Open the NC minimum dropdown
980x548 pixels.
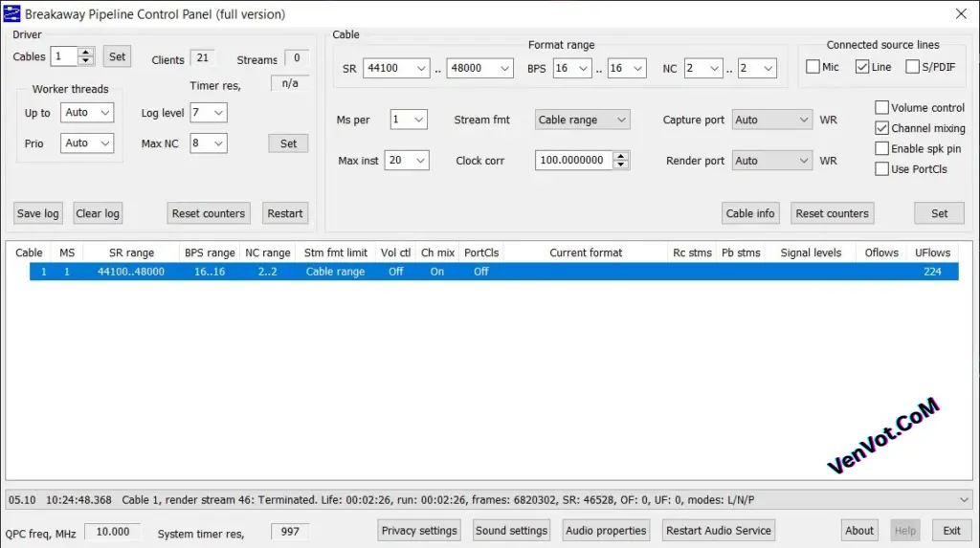pyautogui.click(x=703, y=68)
